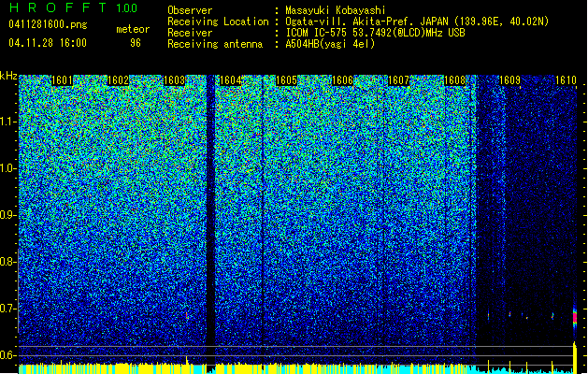
Task: Click the Receiving antenna label
Action: (x=215, y=44)
